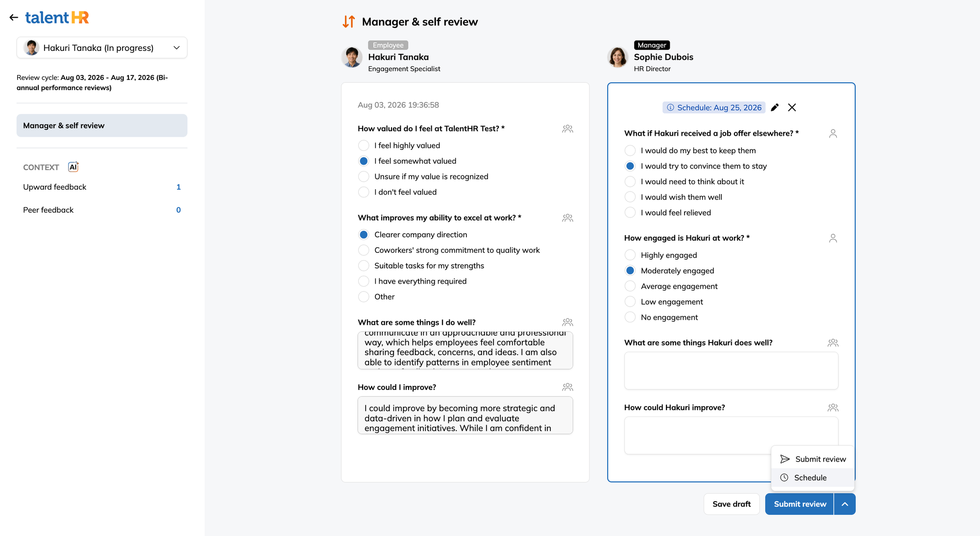Click the back arrow beside the talentHR logo
The height and width of the screenshot is (536, 980).
[14, 18]
